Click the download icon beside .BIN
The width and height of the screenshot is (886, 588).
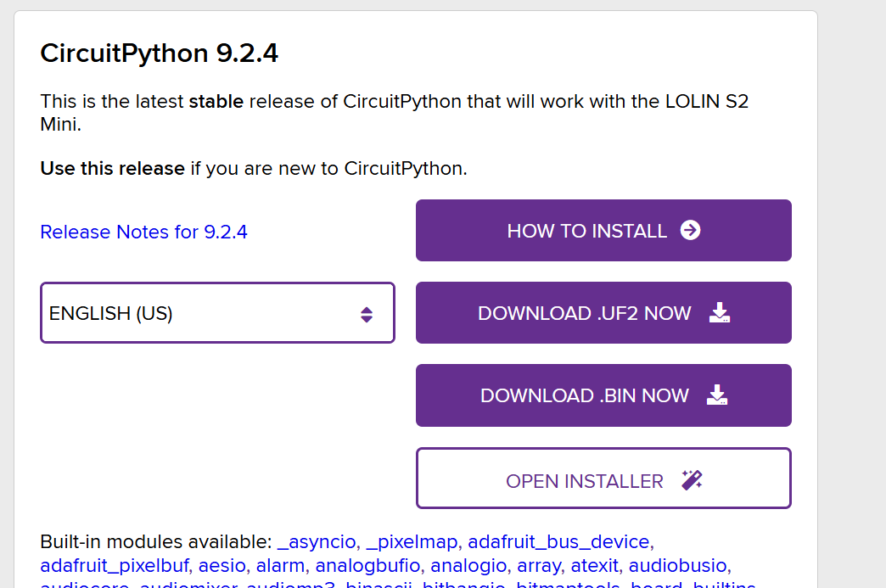[717, 395]
